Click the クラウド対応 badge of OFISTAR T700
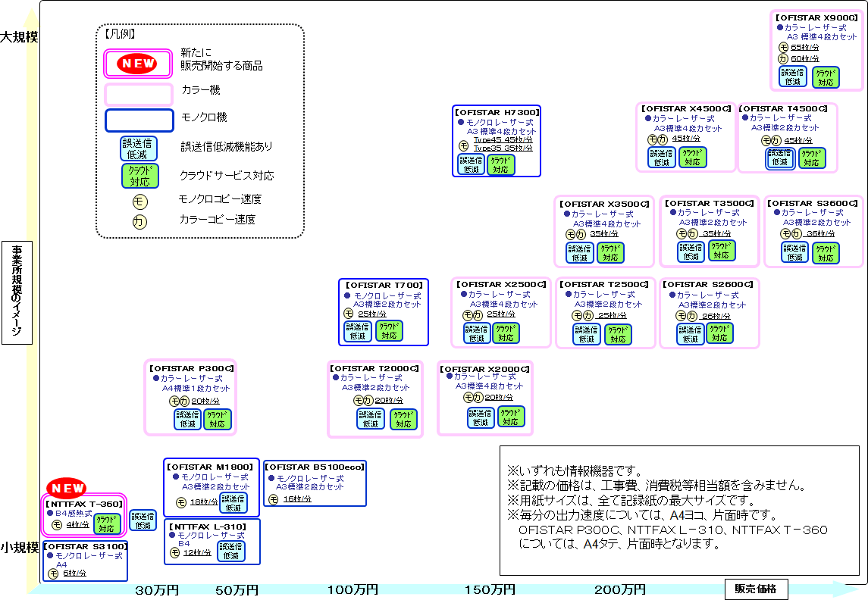This screenshot has height=600, width=868. 389,331
